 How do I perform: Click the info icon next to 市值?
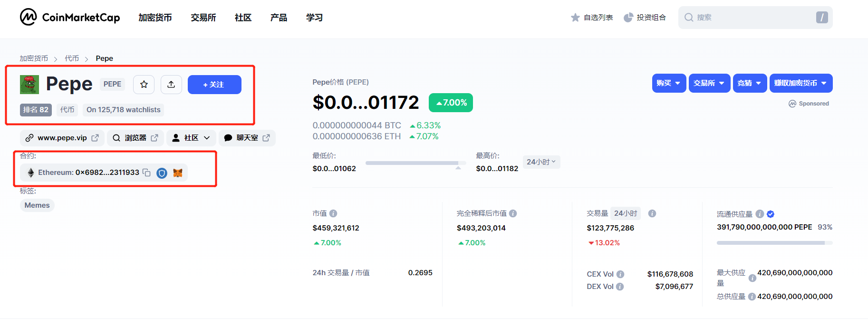pyautogui.click(x=333, y=213)
